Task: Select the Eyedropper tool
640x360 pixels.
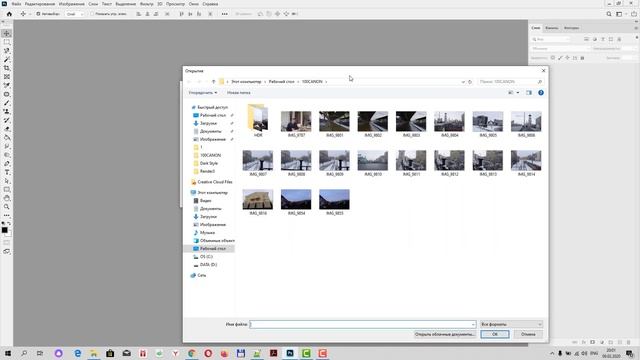Action: coord(7,85)
